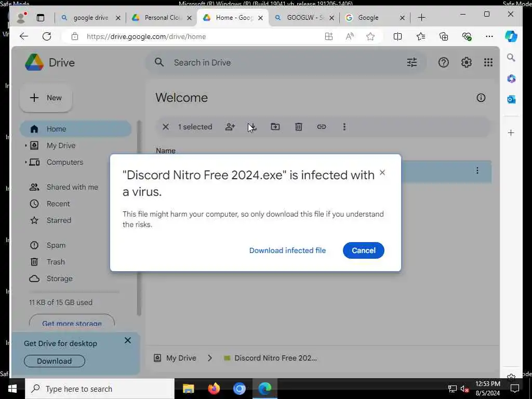The image size is (532, 399).
Task: Open Shared with me
Action: click(72, 187)
